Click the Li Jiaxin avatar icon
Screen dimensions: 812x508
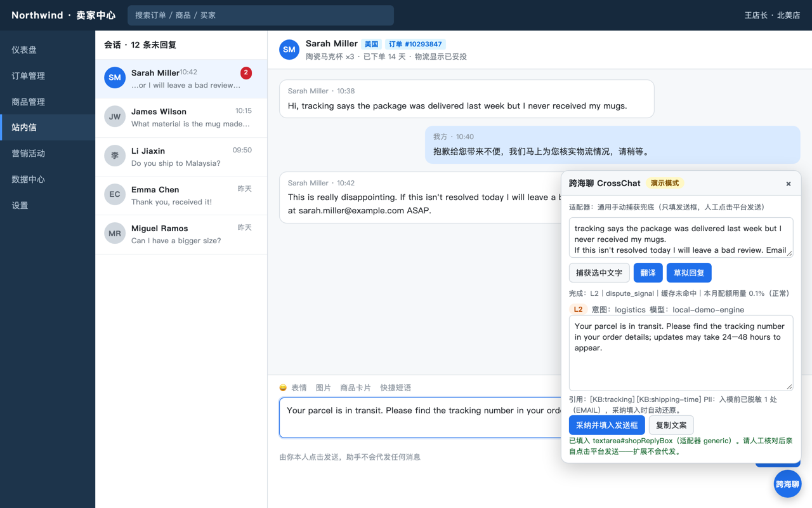[x=115, y=156]
